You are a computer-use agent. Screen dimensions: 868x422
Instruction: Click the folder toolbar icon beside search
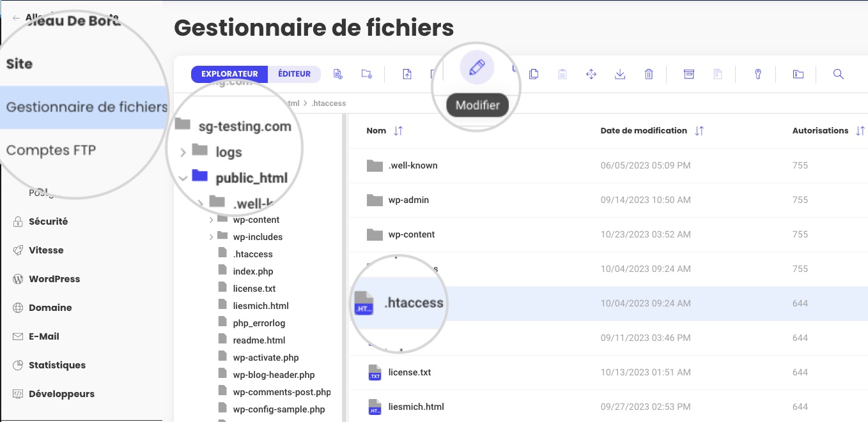tap(798, 74)
